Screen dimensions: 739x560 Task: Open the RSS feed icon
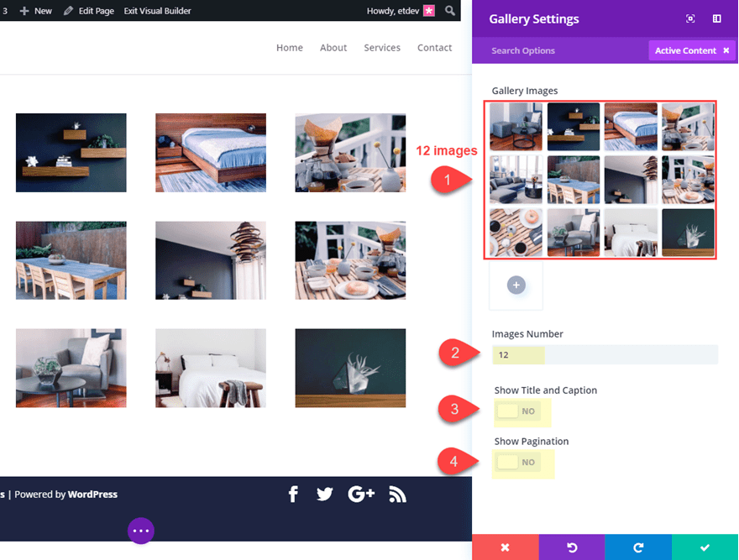pyautogui.click(x=397, y=495)
